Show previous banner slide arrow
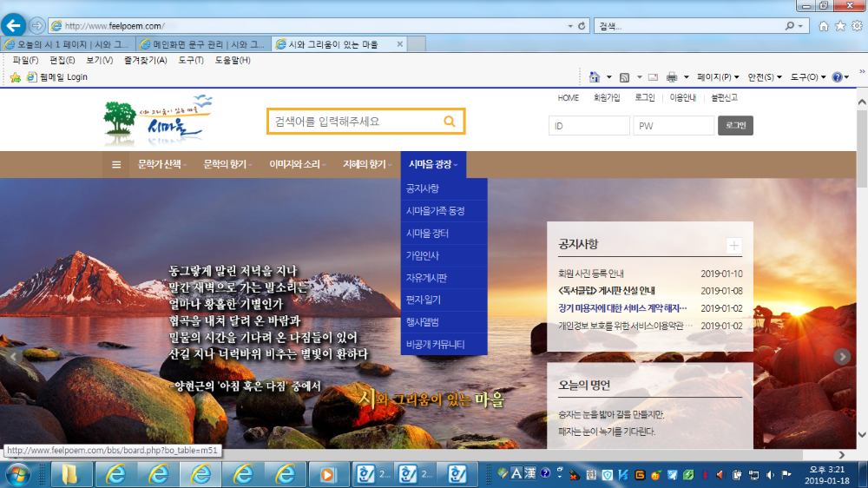This screenshot has height=488, width=868. (13, 357)
